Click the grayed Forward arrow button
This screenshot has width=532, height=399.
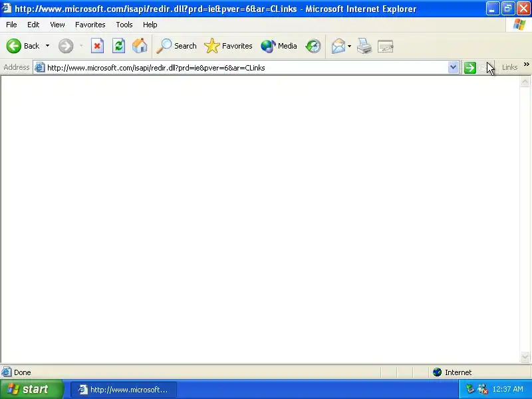[x=66, y=46]
